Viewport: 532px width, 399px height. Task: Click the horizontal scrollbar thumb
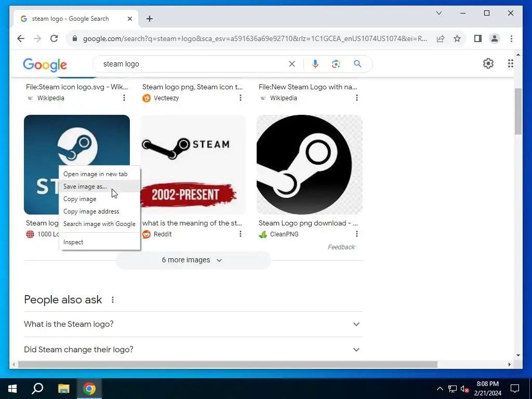pyautogui.click(x=228, y=364)
